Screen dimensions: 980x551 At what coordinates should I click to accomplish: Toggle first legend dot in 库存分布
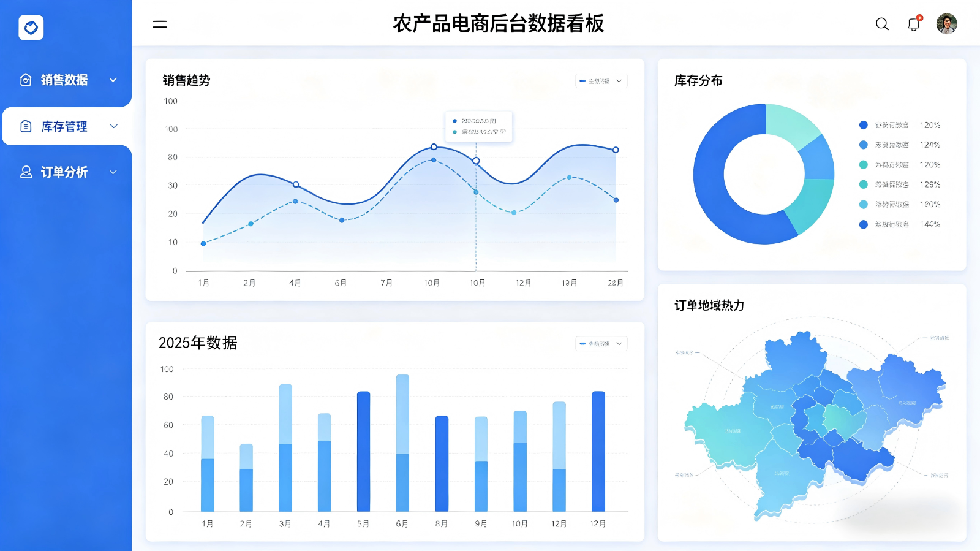click(864, 125)
